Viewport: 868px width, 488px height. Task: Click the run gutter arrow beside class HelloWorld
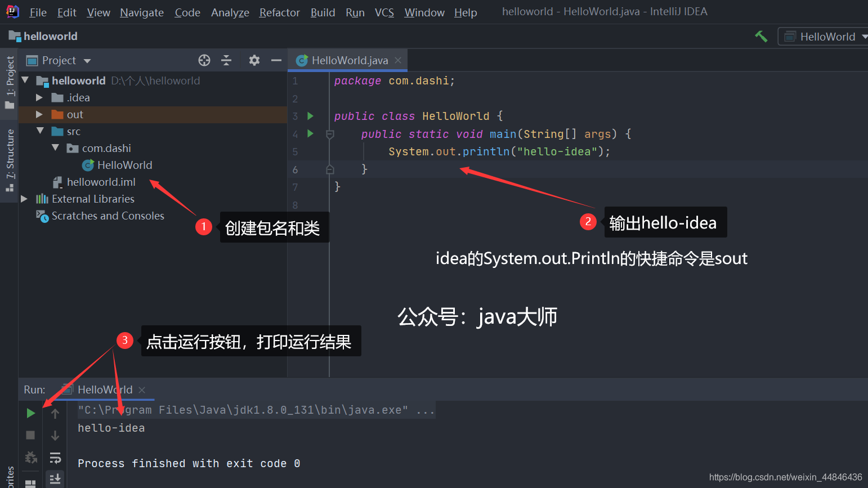click(x=310, y=116)
